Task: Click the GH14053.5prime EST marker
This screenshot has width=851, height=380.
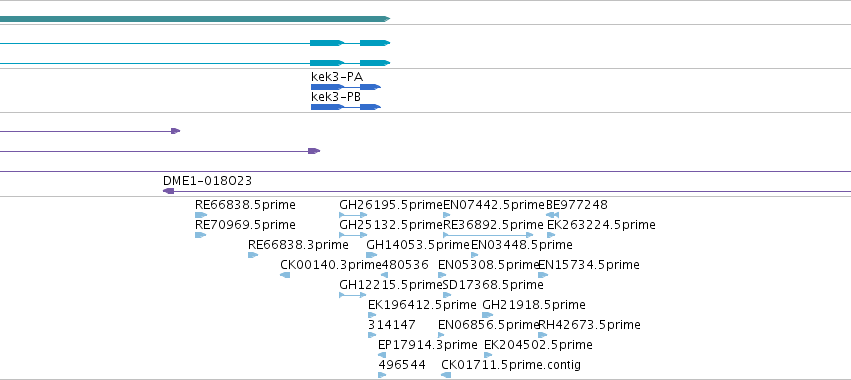Action: 372,255
